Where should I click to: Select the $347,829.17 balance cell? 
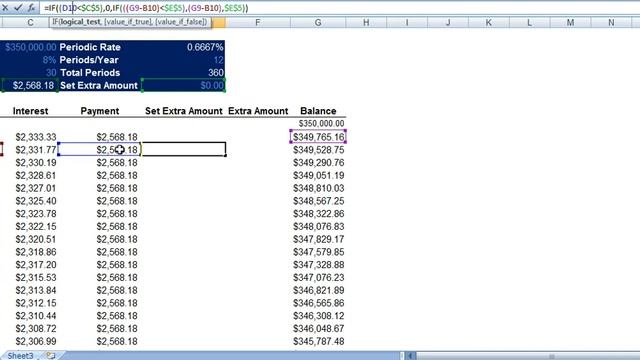pyautogui.click(x=318, y=239)
